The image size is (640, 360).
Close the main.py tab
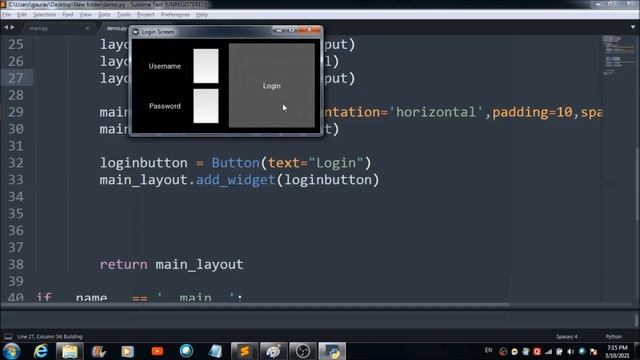coord(87,29)
